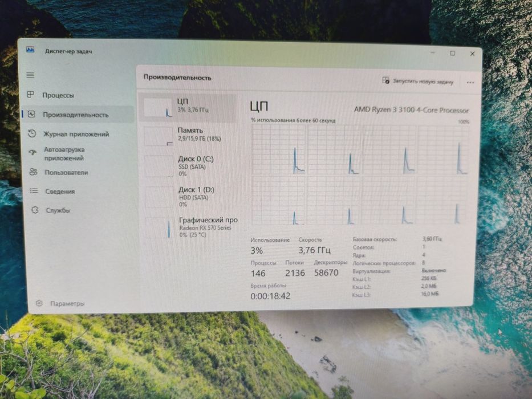Select Память resource entry

[x=189, y=136]
